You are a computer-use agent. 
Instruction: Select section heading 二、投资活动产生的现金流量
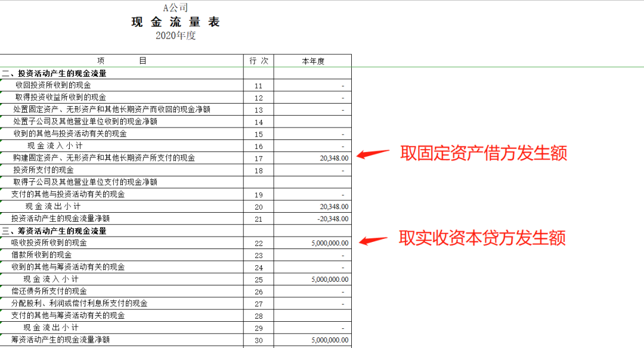point(54,73)
